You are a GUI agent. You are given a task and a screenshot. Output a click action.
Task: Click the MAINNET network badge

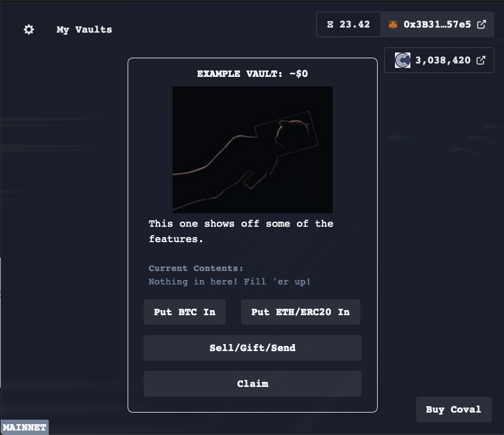[x=24, y=427]
